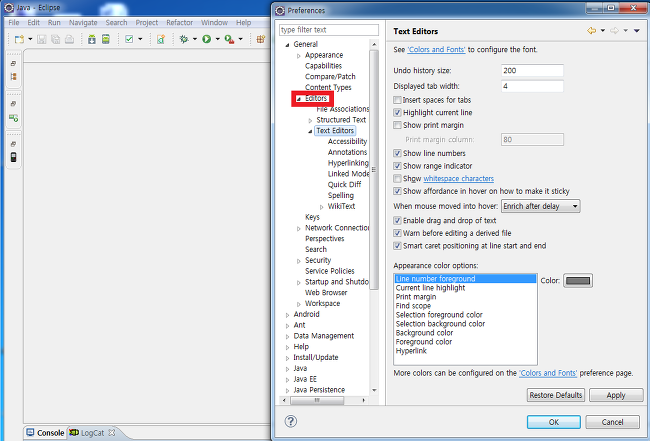
Task: Collapse the Text Editors tree node
Action: coord(310,131)
